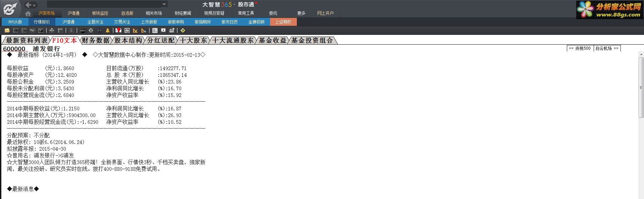Open the 沪深市场 menu
Viewport: 644px width, 199px height.
(47, 13)
